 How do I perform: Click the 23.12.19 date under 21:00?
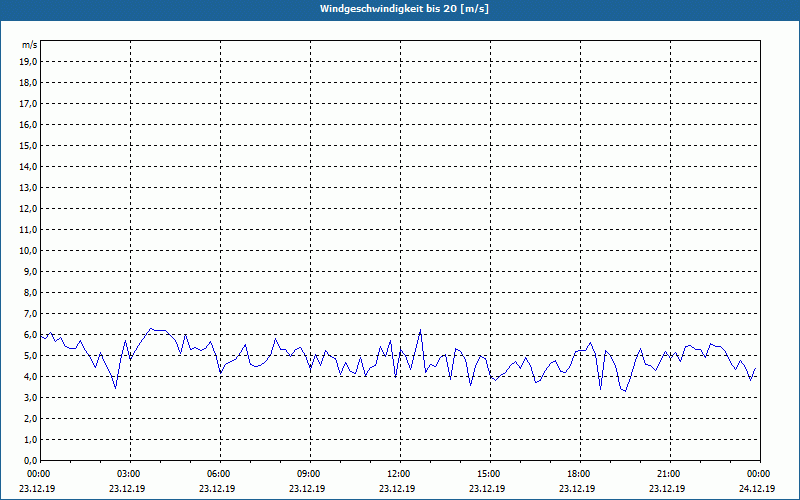(x=667, y=489)
